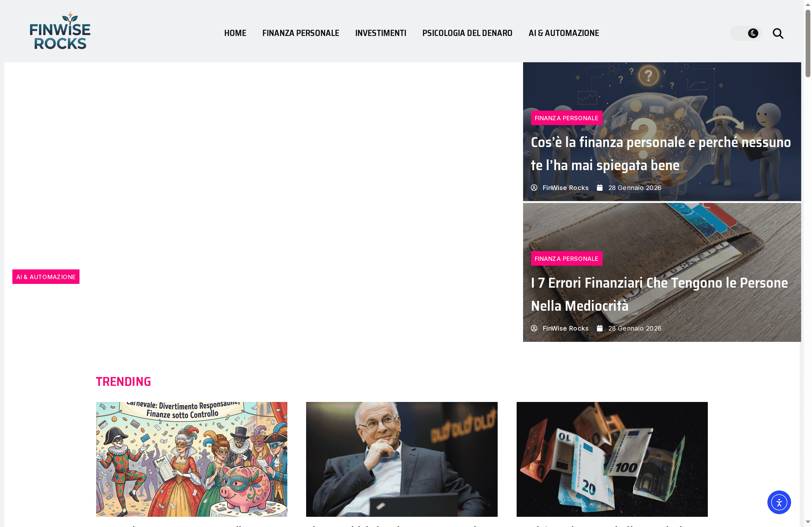
Task: Click the page vertical scrollbar
Action: (x=807, y=263)
